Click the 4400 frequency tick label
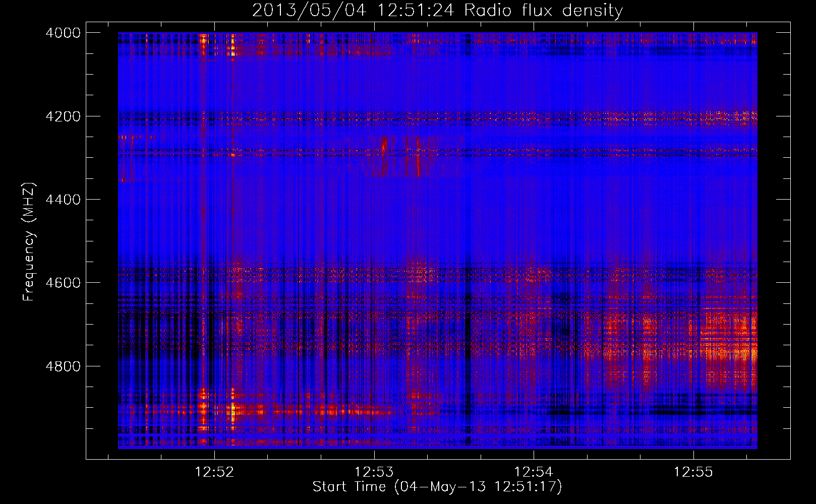Viewport: 816px width, 504px height. coord(63,200)
